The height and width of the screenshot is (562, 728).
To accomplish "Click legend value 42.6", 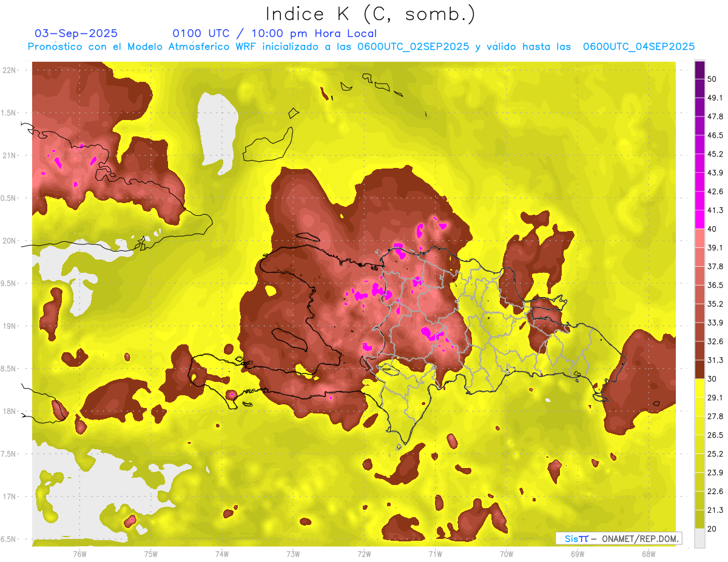I will pyautogui.click(x=715, y=192).
